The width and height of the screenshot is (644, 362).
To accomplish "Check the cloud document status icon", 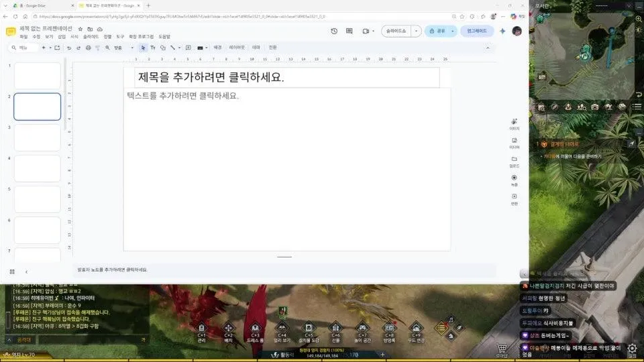I will [x=99, y=29].
